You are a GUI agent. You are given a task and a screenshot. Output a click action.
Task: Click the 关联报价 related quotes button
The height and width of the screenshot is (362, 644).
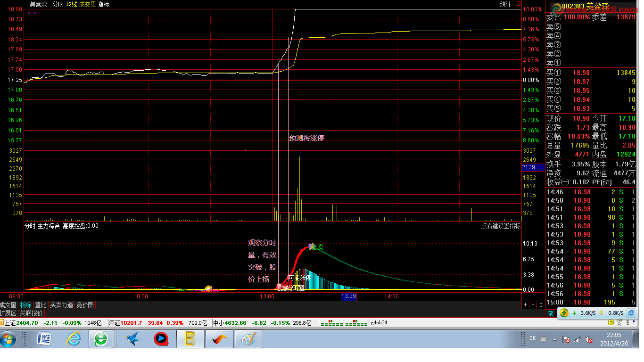coord(31,313)
